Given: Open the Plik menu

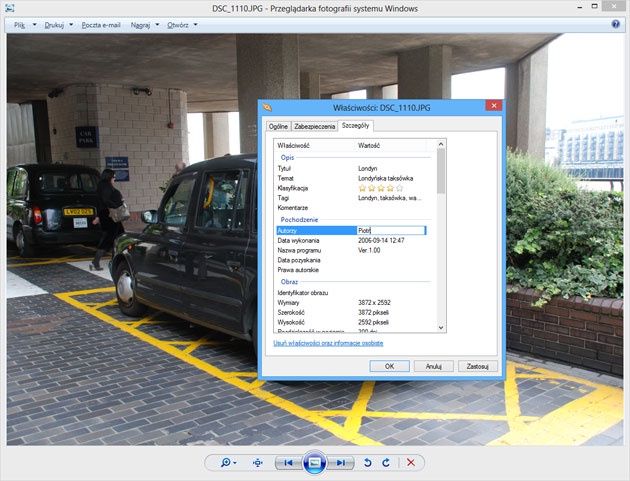Looking at the screenshot, I should pyautogui.click(x=19, y=25).
